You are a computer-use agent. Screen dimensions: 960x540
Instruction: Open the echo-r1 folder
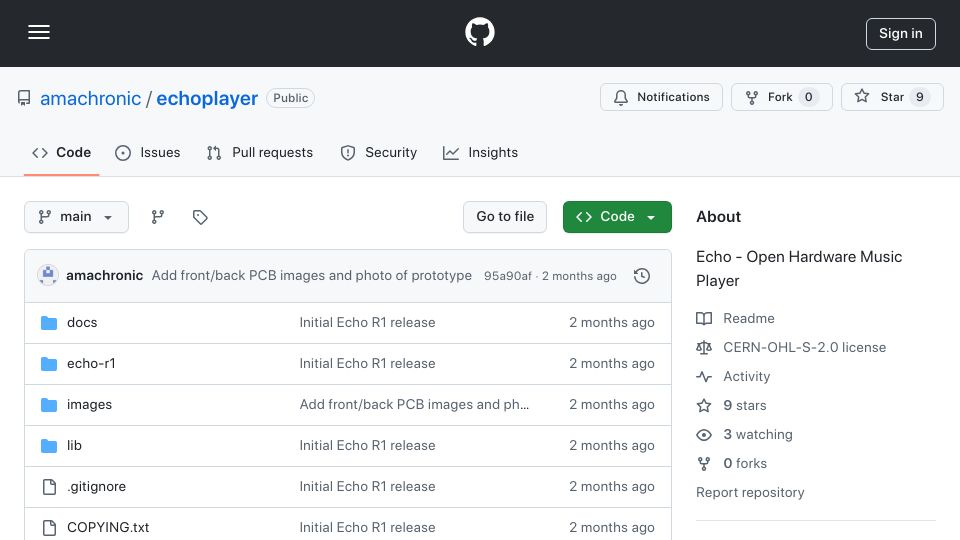pyautogui.click(x=91, y=364)
